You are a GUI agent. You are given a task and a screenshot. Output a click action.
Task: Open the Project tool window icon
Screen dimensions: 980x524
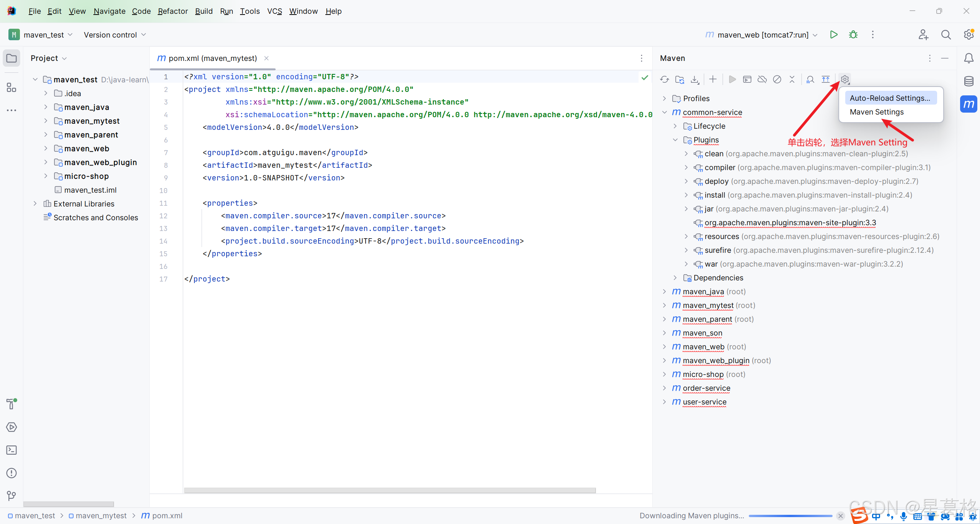click(x=11, y=58)
